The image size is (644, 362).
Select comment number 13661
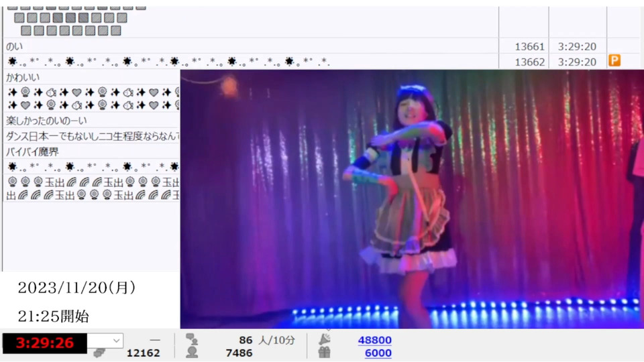click(529, 46)
